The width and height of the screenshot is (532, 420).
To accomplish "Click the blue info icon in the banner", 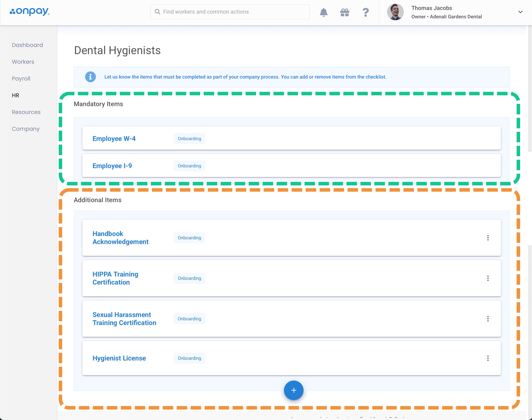I will point(90,77).
